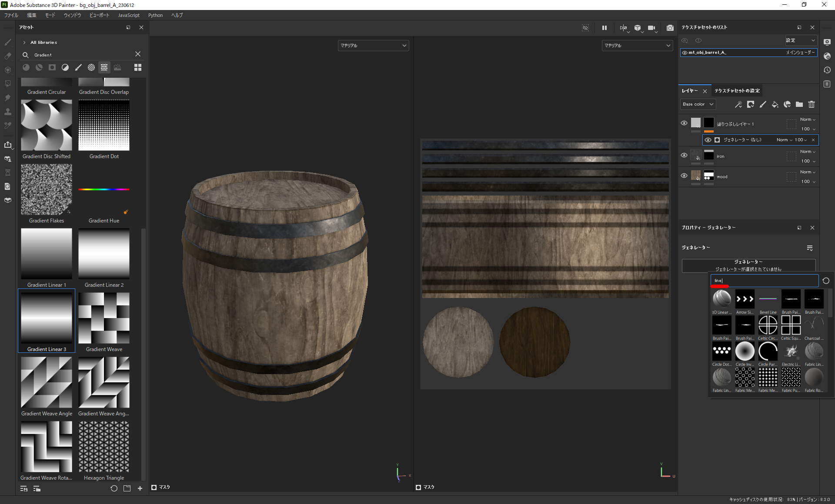Image resolution: width=835 pixels, height=504 pixels.
Task: Switch to テクスチャセットの設定 tab
Action: (737, 91)
